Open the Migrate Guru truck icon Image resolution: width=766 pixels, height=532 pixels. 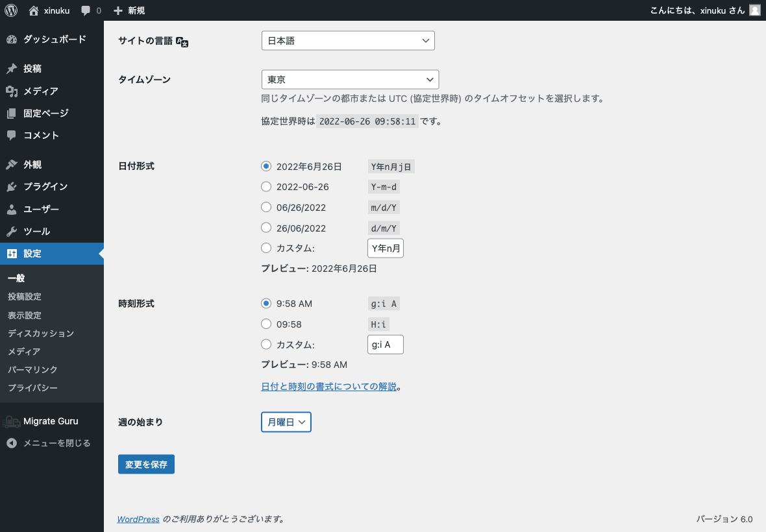click(x=12, y=420)
